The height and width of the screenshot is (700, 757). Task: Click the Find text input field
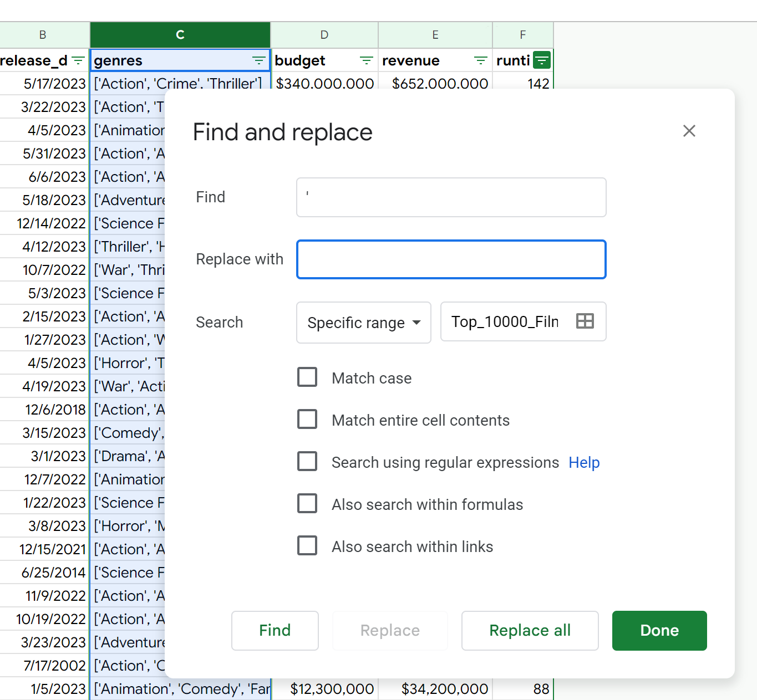click(x=451, y=197)
